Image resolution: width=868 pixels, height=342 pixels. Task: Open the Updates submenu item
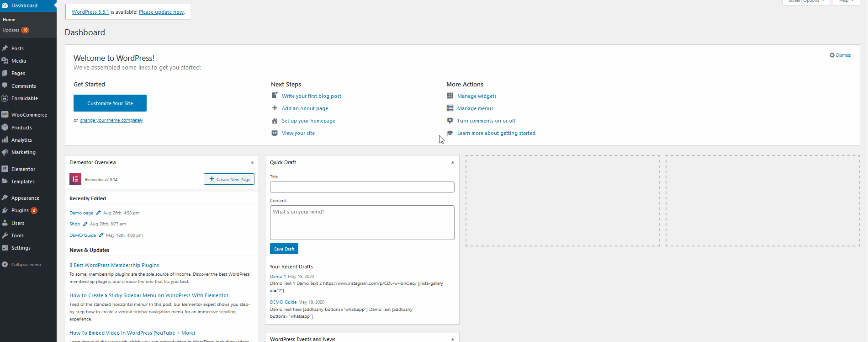click(11, 30)
